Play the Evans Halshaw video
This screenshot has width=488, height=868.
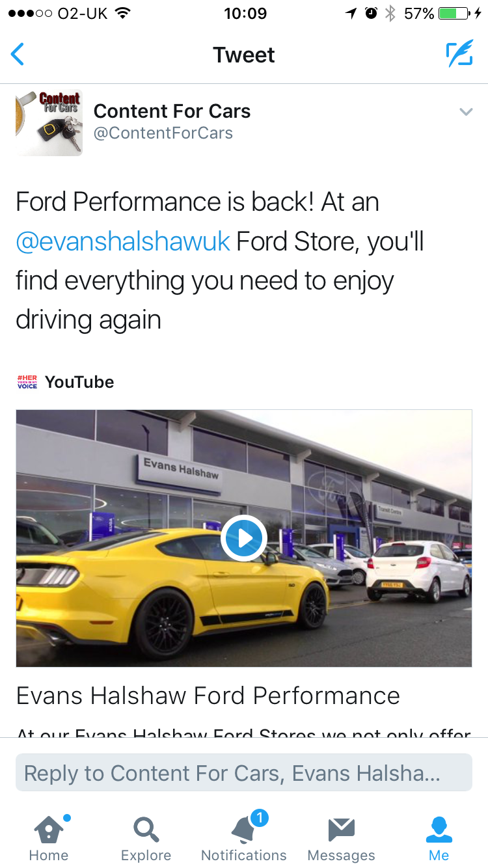(244, 538)
